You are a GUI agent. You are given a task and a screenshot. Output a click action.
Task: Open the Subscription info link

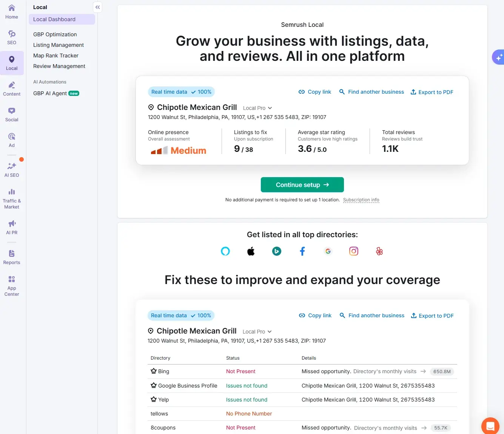coord(361,199)
